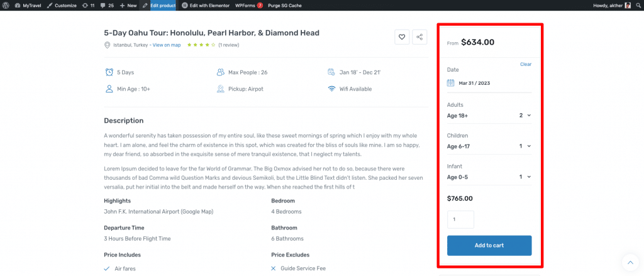This screenshot has width=644, height=276.
Task: Click the akther user avatar
Action: coord(628,5)
